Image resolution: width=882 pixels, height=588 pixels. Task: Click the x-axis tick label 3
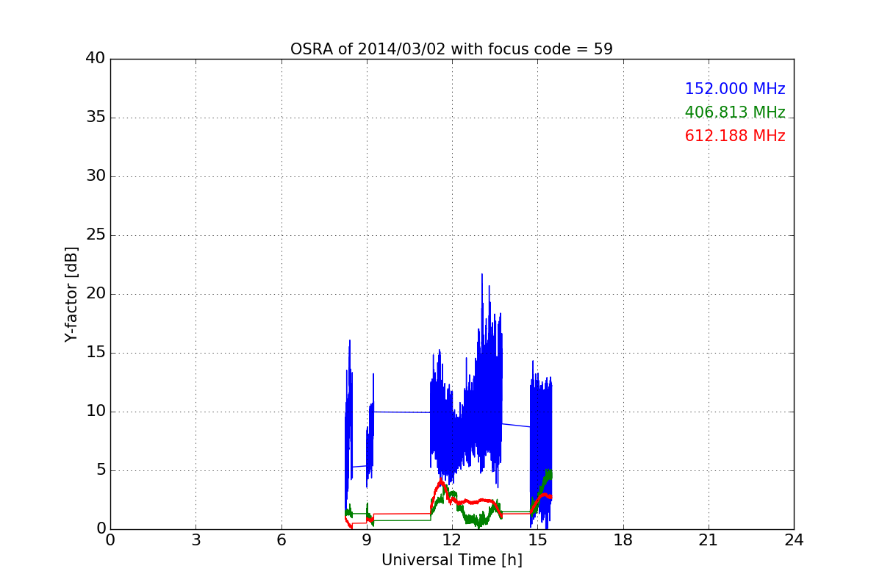tap(196, 540)
